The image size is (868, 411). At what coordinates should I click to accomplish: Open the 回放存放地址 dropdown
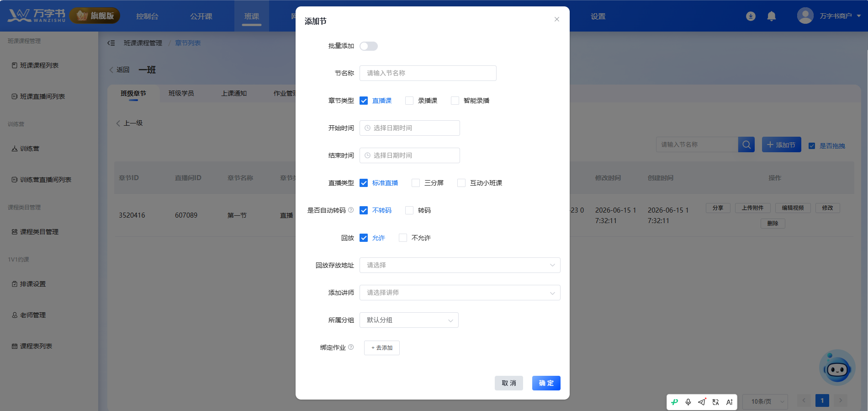click(460, 265)
